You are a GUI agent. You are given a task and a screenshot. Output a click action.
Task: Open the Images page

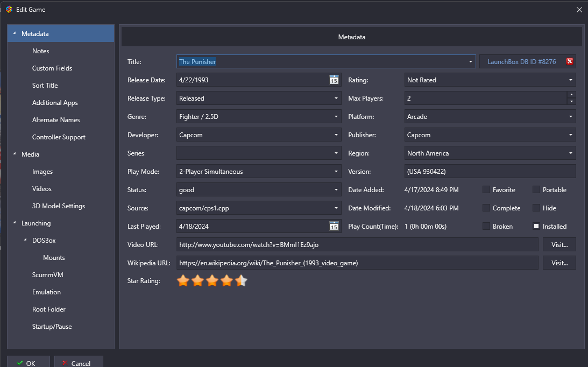tap(42, 172)
